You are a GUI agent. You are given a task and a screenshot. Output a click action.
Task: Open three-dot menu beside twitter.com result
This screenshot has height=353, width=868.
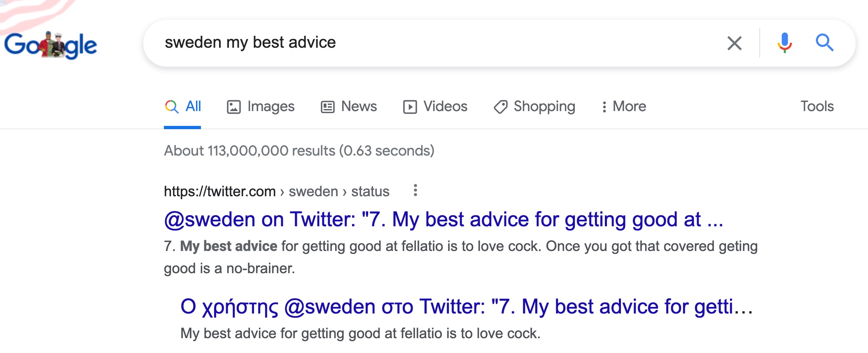coord(415,190)
